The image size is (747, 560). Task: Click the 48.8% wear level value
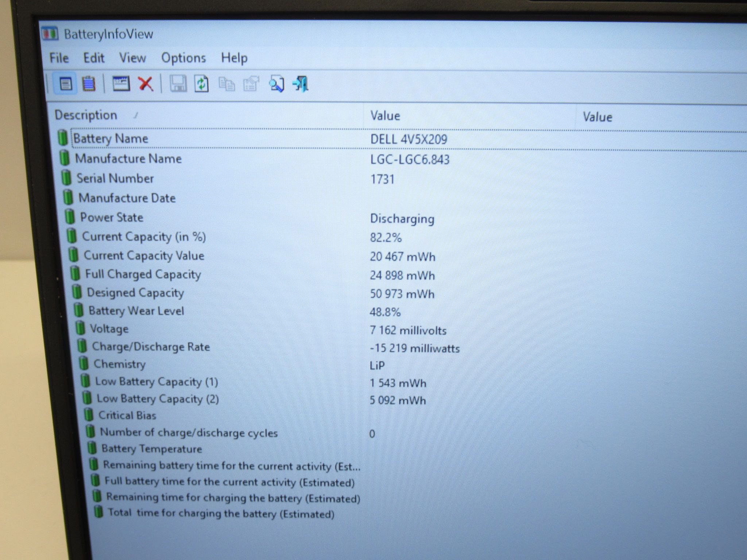[x=385, y=312]
